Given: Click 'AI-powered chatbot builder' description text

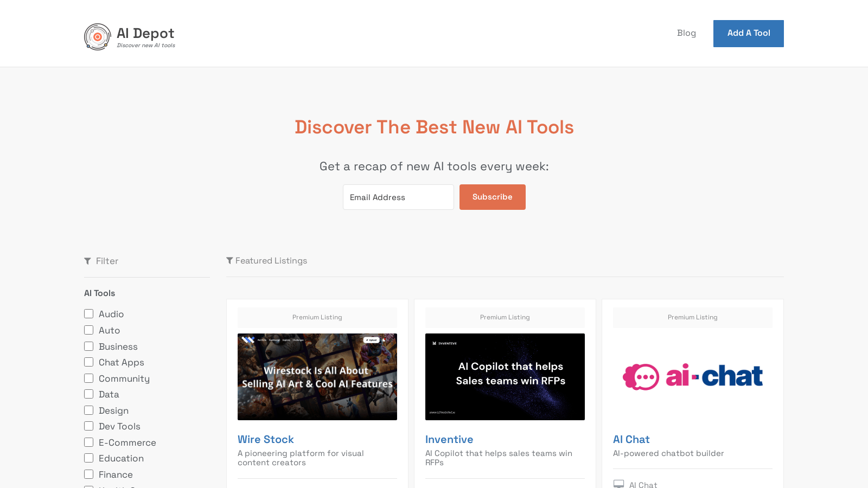Looking at the screenshot, I should click(x=668, y=453).
